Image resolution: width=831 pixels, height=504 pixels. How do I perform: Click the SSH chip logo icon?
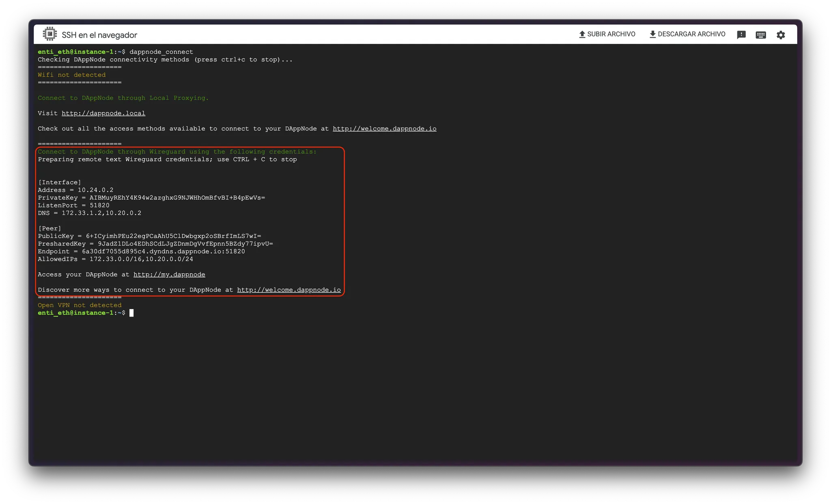(50, 34)
